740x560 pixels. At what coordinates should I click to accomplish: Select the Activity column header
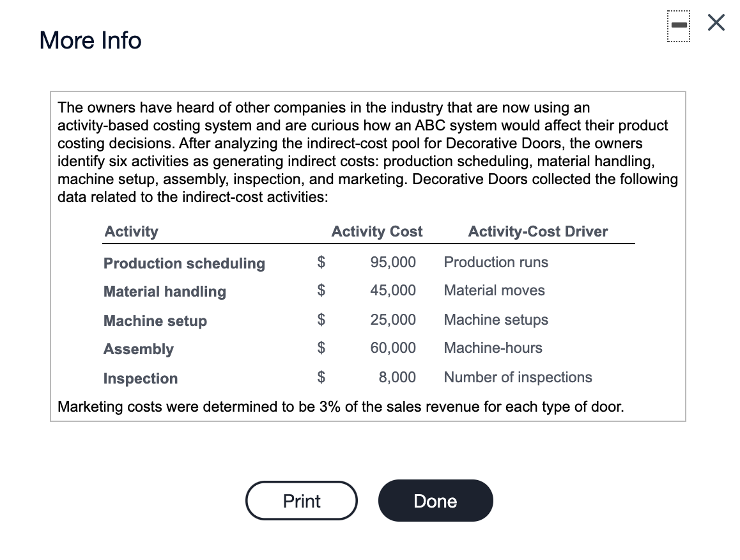(130, 231)
